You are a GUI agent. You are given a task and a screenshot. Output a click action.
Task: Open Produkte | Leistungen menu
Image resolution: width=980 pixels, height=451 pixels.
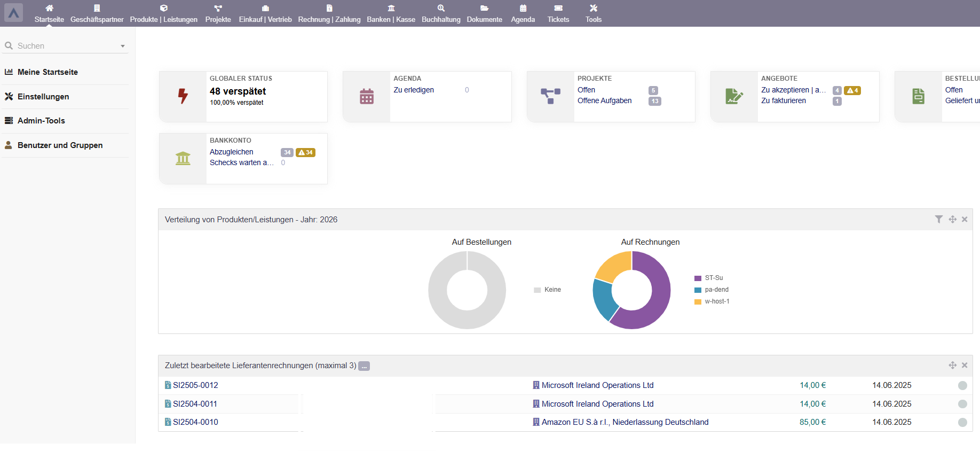pos(164,13)
